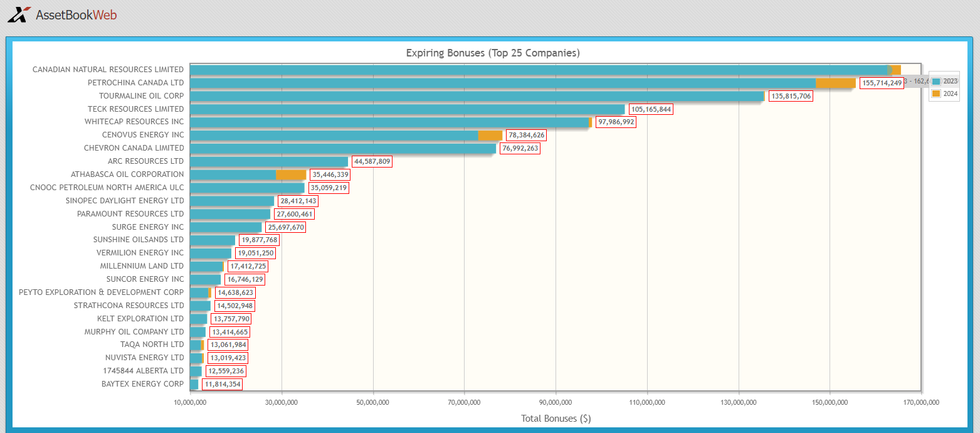Click the 35,446,339 value label

click(x=330, y=174)
